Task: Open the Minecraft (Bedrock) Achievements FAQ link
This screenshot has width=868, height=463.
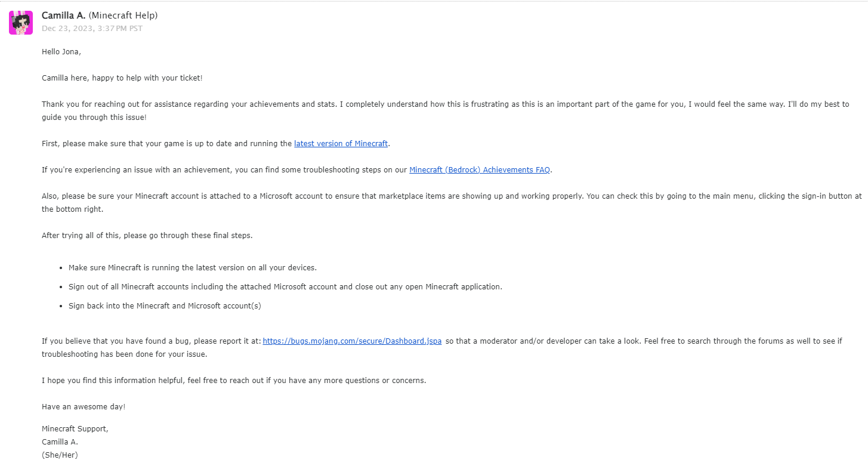Action: pyautogui.click(x=479, y=170)
